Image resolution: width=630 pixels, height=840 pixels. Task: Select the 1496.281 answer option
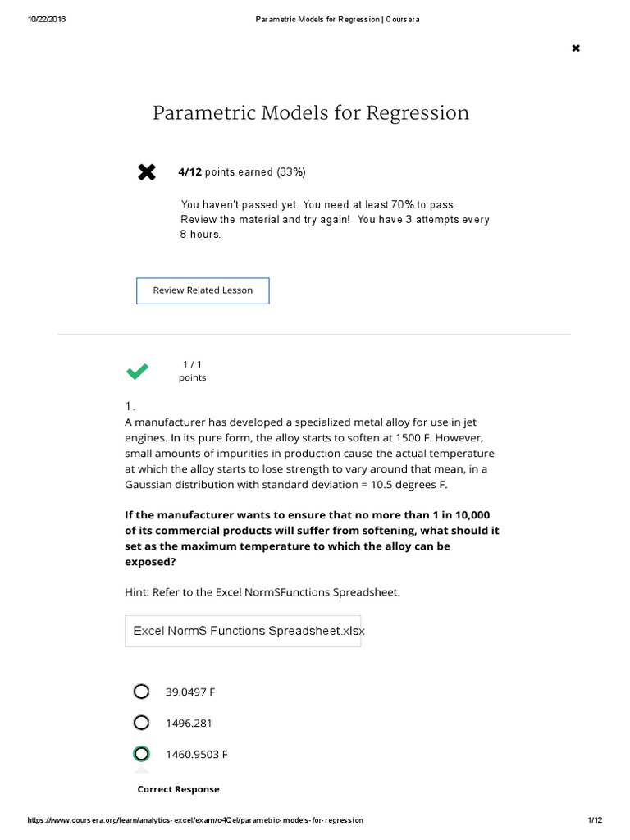coord(141,723)
